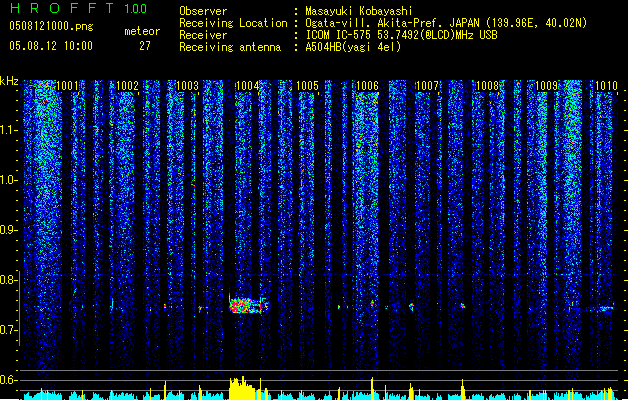Click the 1010 time marker
629x400 pixels.
[x=606, y=86]
